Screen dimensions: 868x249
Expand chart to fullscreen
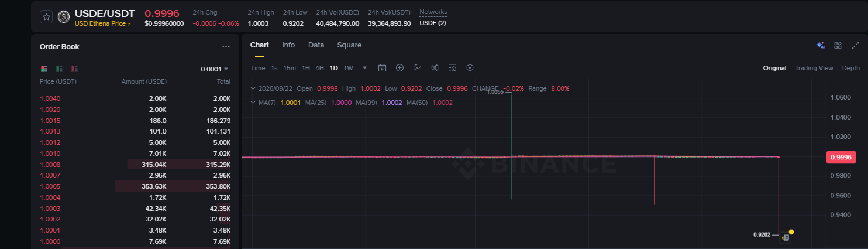click(855, 45)
